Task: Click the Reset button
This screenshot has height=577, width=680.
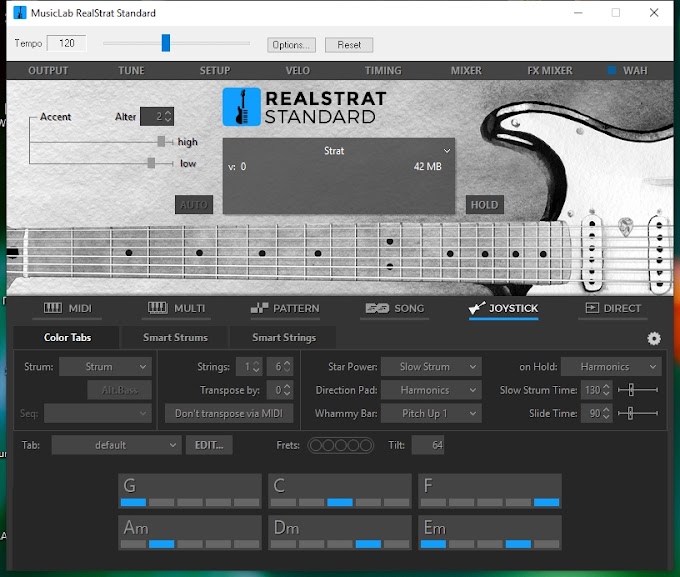Action: click(349, 45)
